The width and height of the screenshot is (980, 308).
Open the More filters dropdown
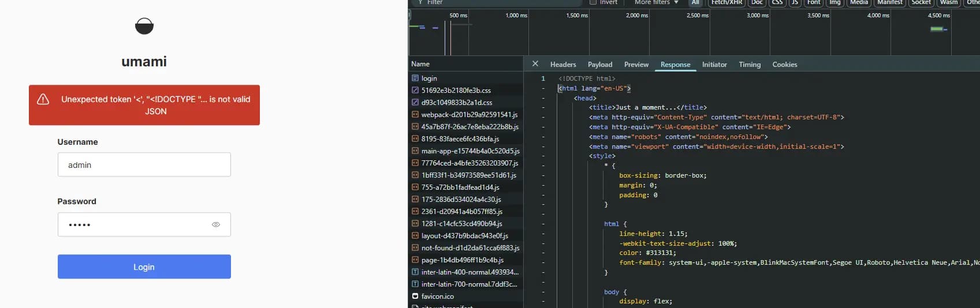tap(657, 2)
